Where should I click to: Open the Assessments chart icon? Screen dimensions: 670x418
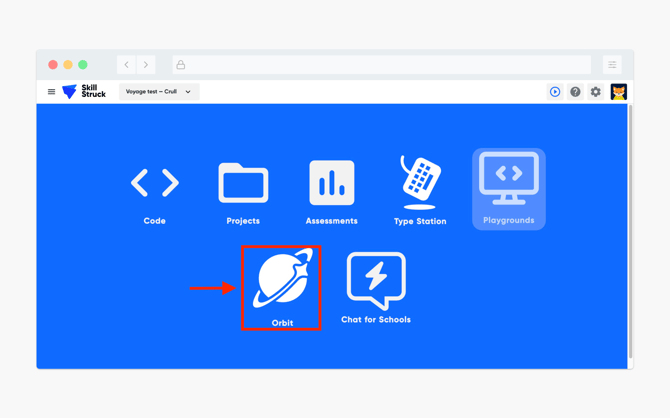pos(332,183)
